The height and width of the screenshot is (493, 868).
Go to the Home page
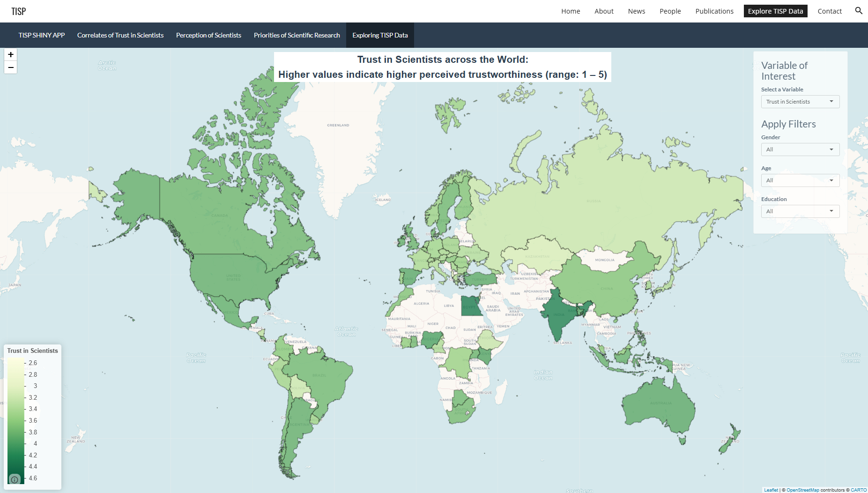pos(571,11)
